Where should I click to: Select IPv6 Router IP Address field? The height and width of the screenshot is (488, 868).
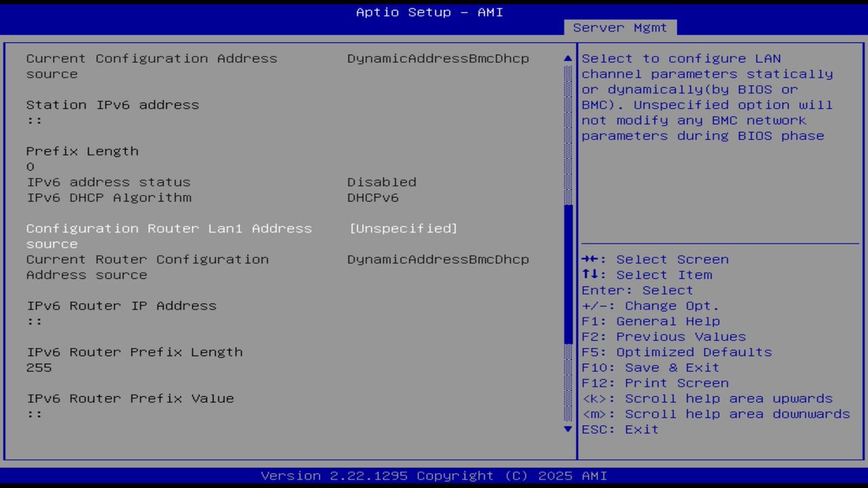[x=121, y=306]
